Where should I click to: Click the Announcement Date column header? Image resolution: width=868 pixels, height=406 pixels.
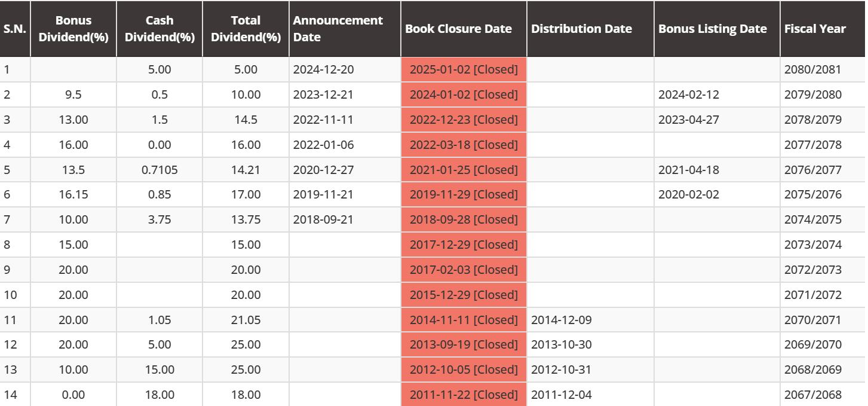(x=338, y=29)
